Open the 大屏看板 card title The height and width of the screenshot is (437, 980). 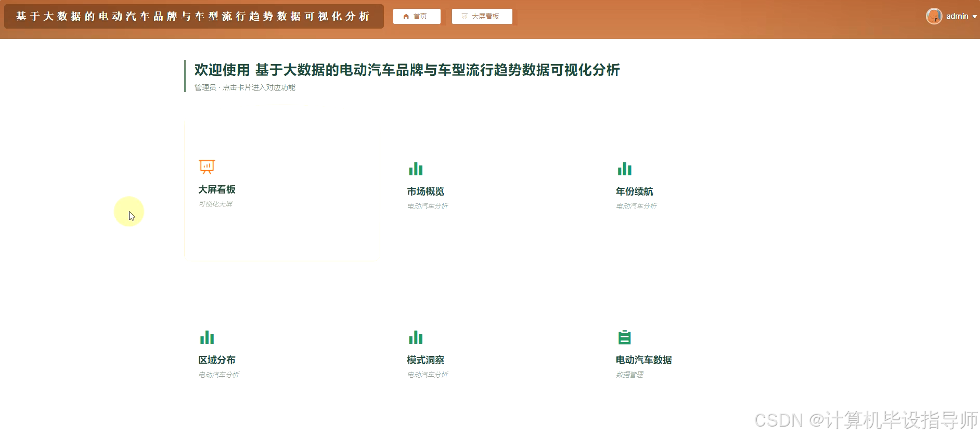pyautogui.click(x=217, y=189)
